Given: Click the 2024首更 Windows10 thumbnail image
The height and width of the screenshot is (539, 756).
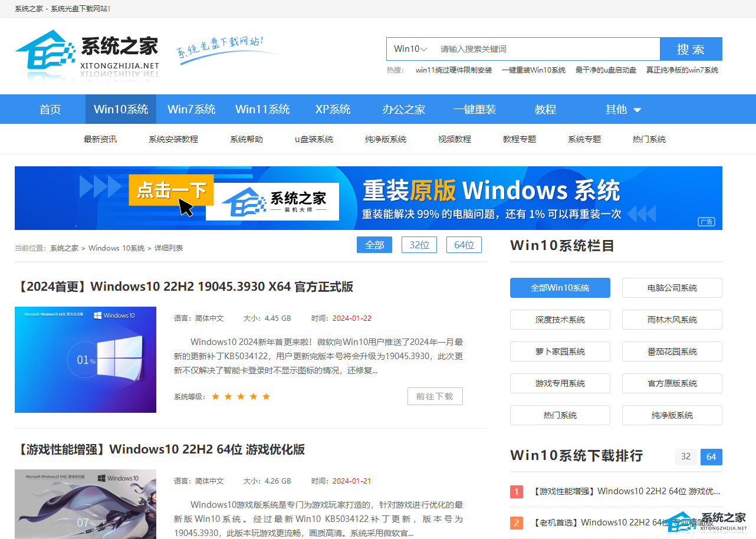Looking at the screenshot, I should coord(86,360).
